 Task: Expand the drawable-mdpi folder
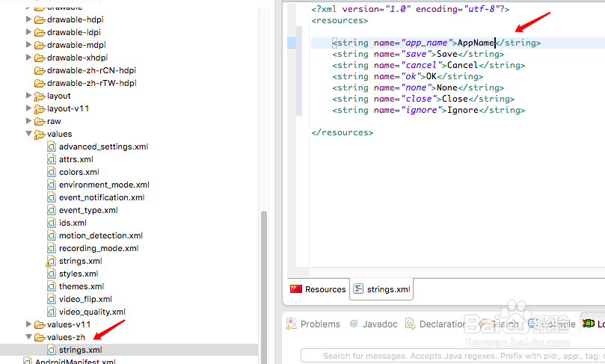pos(28,44)
